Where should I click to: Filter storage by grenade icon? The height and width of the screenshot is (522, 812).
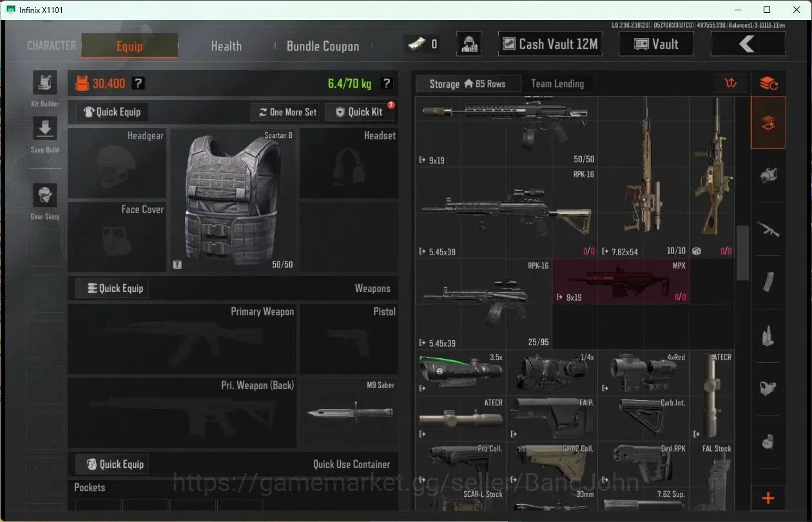768,443
